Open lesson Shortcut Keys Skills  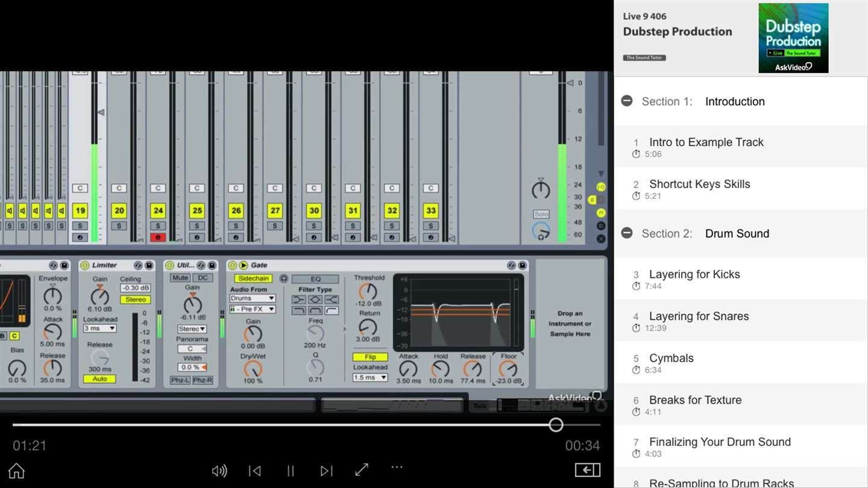(x=741, y=189)
